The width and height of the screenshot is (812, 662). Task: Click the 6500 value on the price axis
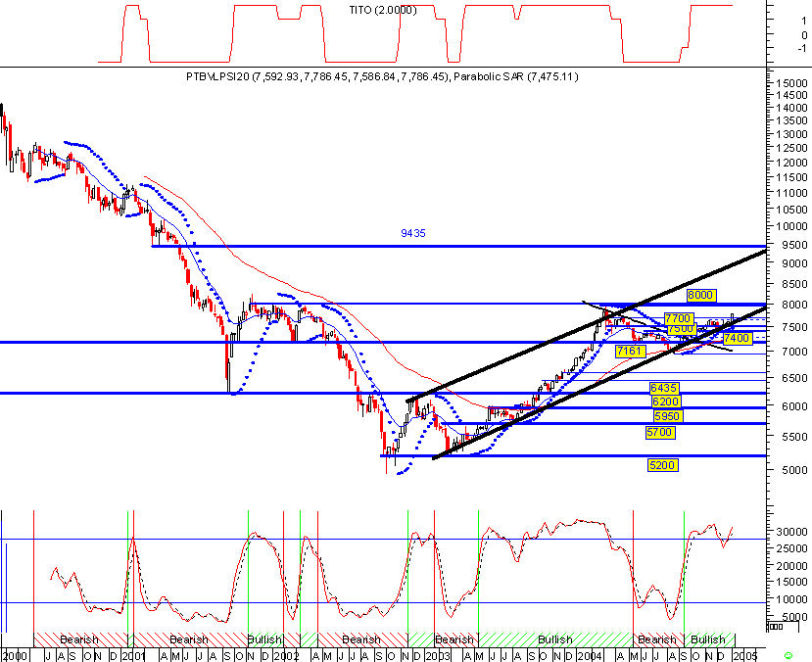[795, 378]
